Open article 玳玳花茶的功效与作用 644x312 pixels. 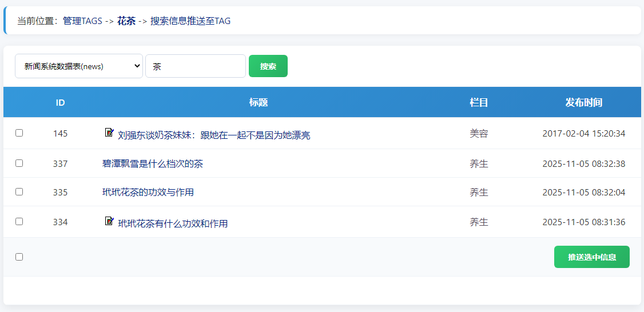(148, 192)
